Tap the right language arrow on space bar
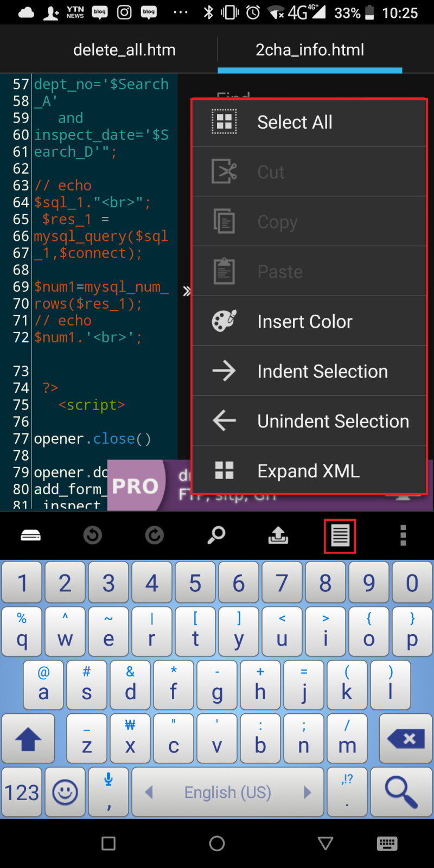The height and width of the screenshot is (868, 434). [x=307, y=793]
